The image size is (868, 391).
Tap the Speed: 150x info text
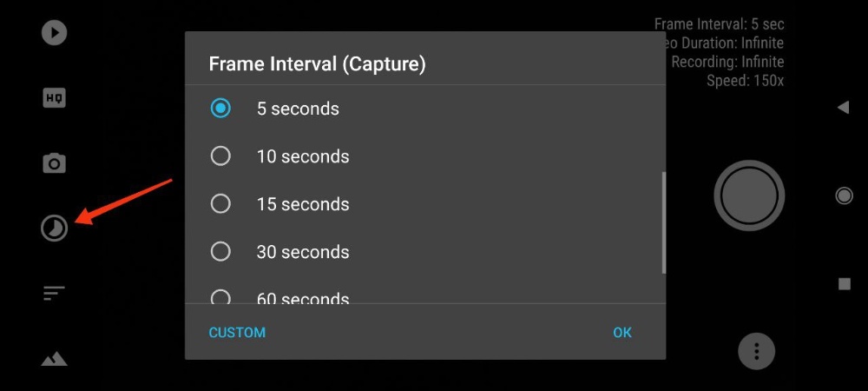tap(745, 81)
